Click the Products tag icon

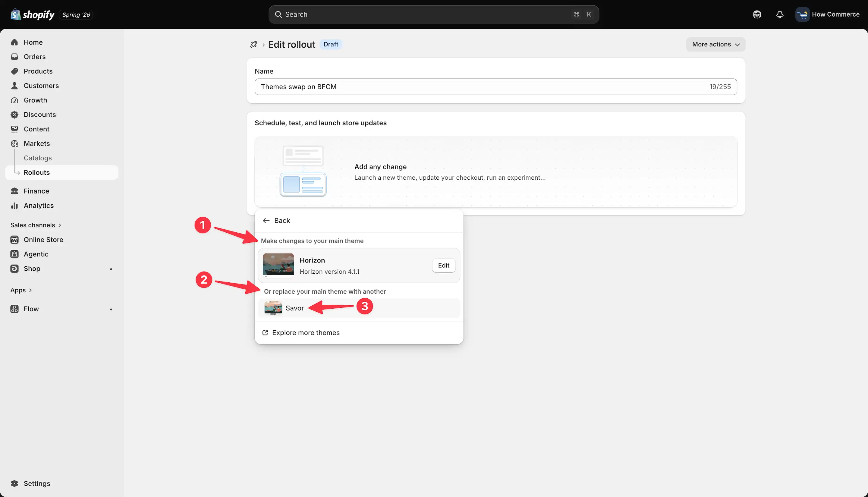pyautogui.click(x=14, y=71)
